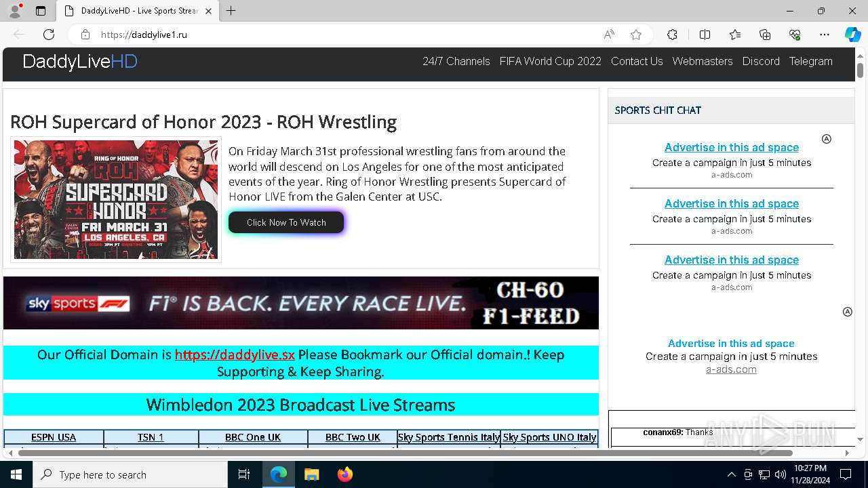Enable Read aloud for this page
The height and width of the screenshot is (488, 868).
[609, 35]
